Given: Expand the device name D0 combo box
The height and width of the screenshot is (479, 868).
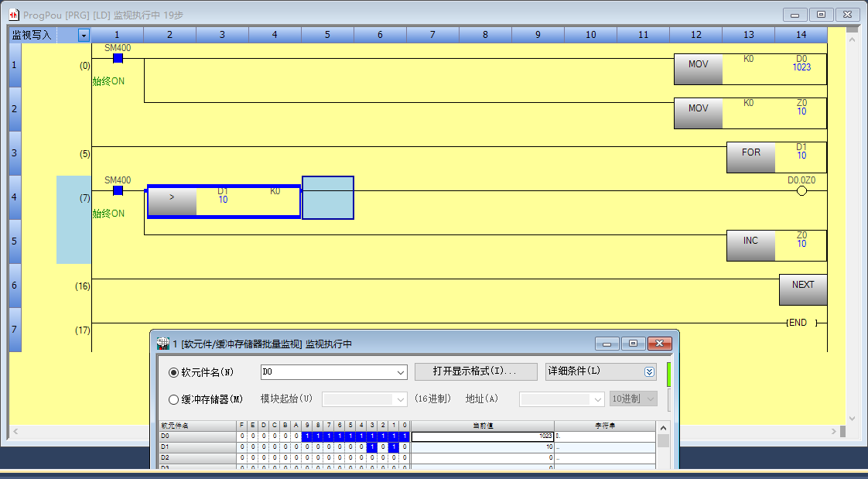Looking at the screenshot, I should [x=400, y=372].
